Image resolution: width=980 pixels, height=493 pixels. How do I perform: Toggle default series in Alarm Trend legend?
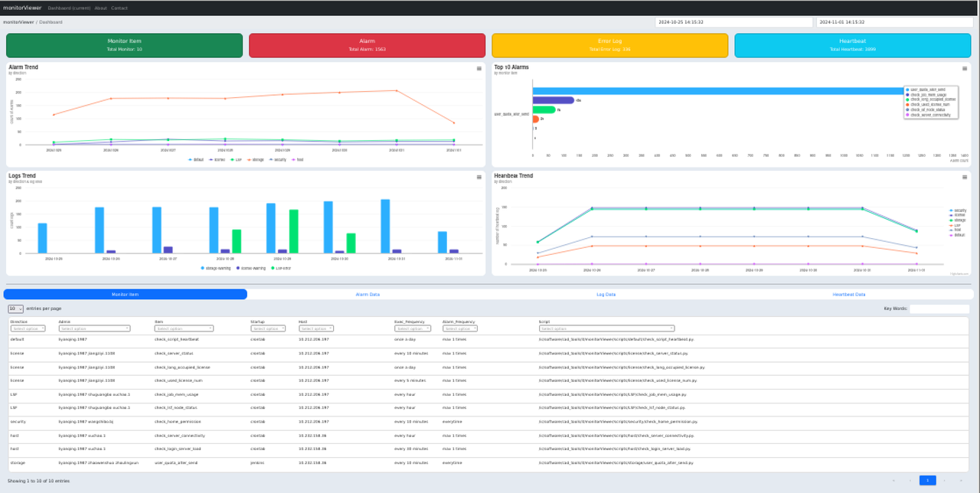point(197,159)
